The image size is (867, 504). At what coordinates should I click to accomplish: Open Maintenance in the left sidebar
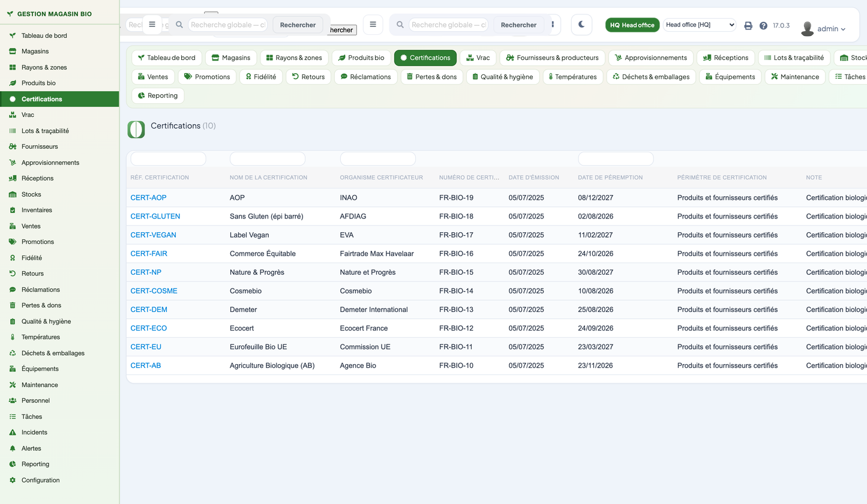pos(59,385)
